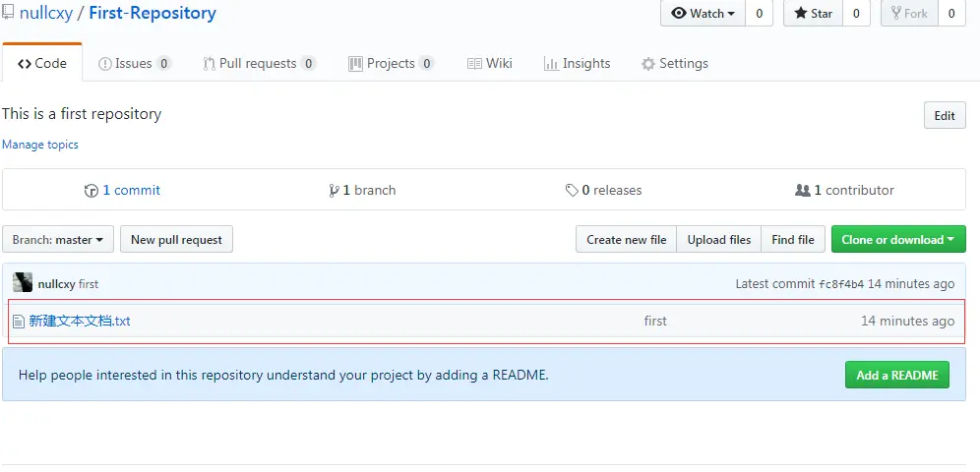Click the Fork button
Viewport: 980px width, 472px height.
click(x=909, y=13)
